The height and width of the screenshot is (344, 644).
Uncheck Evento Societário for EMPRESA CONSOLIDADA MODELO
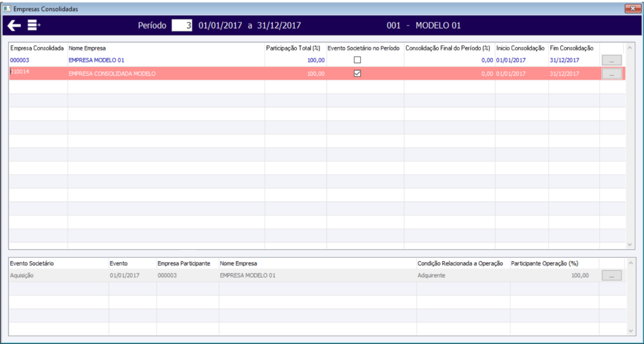point(358,73)
